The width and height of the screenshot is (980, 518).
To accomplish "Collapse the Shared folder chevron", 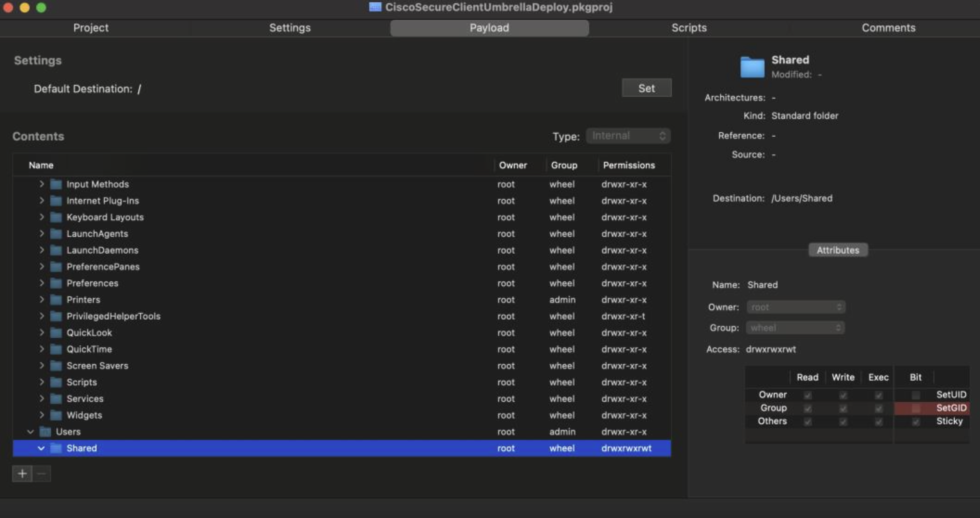I will click(41, 448).
